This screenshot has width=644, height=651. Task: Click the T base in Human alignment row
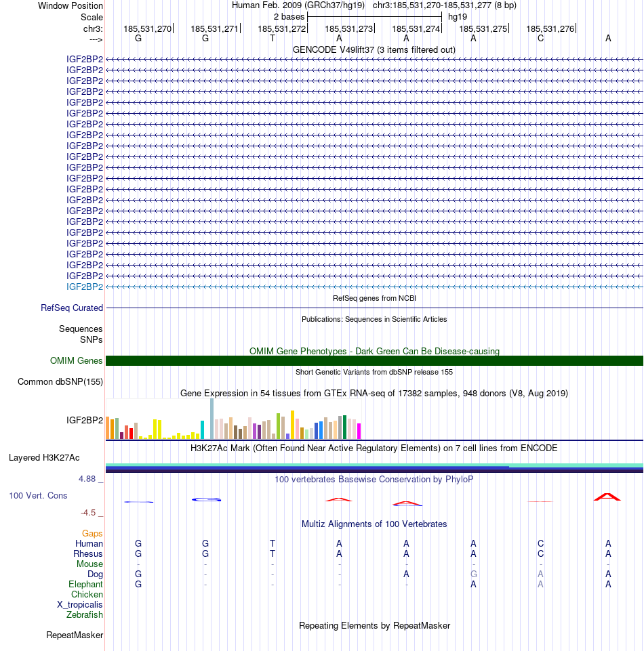click(272, 543)
